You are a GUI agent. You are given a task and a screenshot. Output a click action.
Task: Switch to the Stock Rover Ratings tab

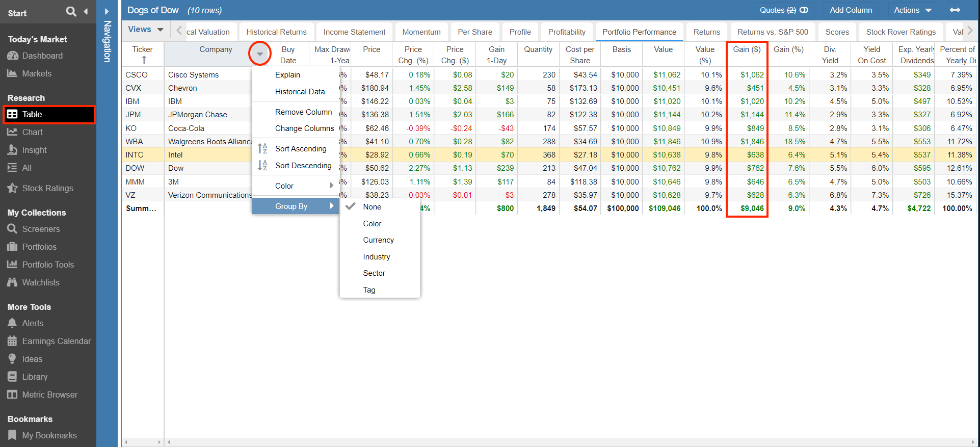[x=901, y=32]
